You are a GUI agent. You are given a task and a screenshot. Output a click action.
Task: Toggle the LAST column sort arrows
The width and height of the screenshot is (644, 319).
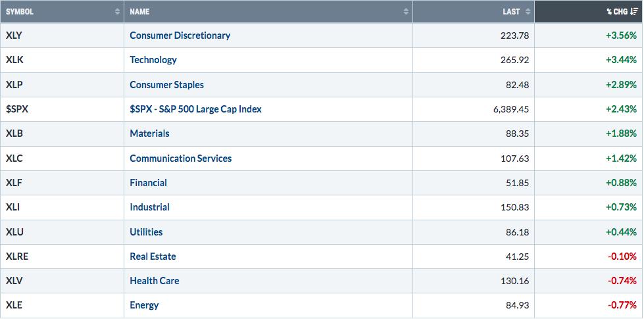528,12
